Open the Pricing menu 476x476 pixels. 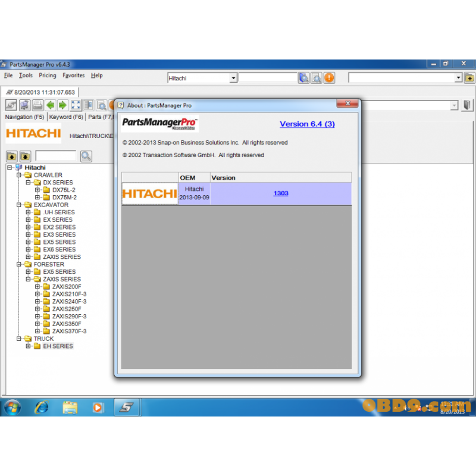tap(48, 76)
